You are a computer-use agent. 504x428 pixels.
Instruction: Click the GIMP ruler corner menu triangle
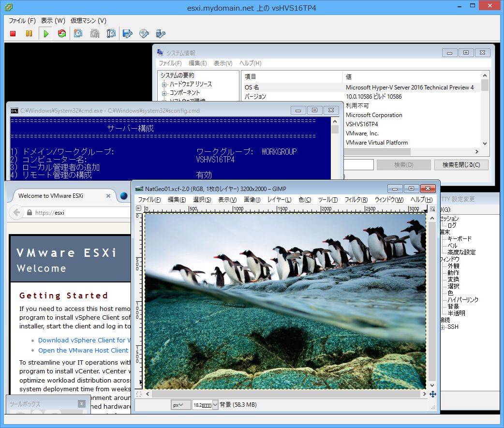pos(138,208)
